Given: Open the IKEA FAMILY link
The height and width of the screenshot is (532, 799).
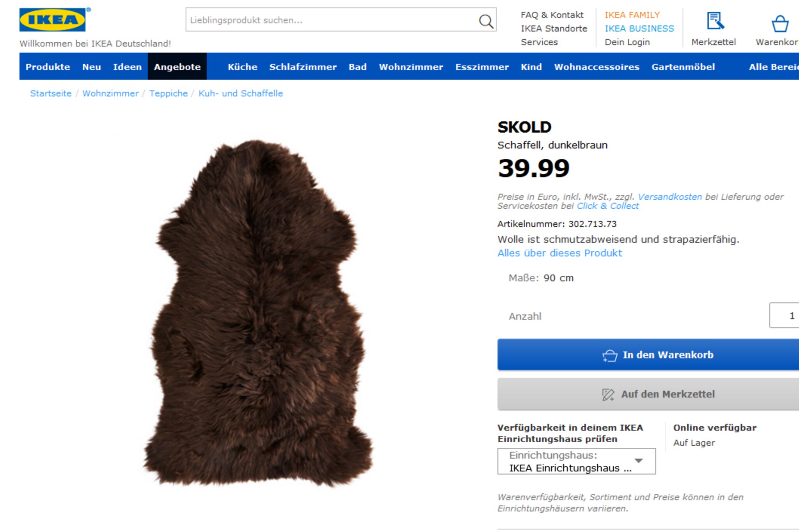Looking at the screenshot, I should coord(632,15).
